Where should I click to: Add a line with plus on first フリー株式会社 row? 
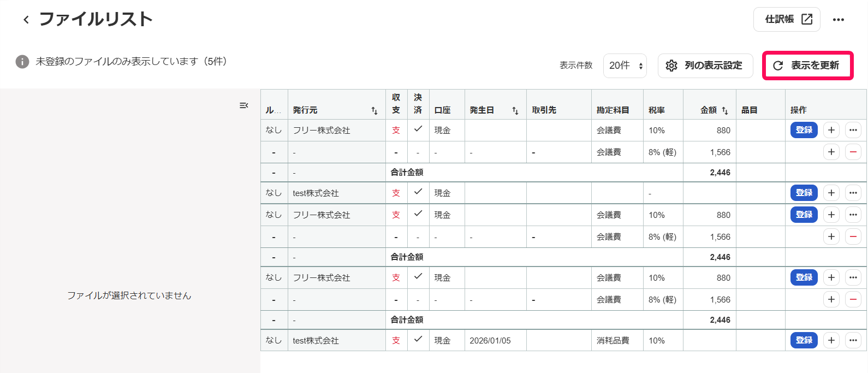coord(831,130)
